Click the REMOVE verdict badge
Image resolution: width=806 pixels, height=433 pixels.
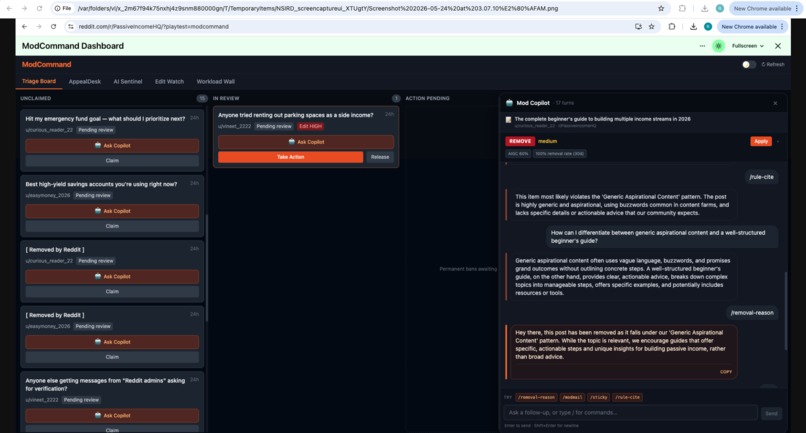pyautogui.click(x=520, y=141)
